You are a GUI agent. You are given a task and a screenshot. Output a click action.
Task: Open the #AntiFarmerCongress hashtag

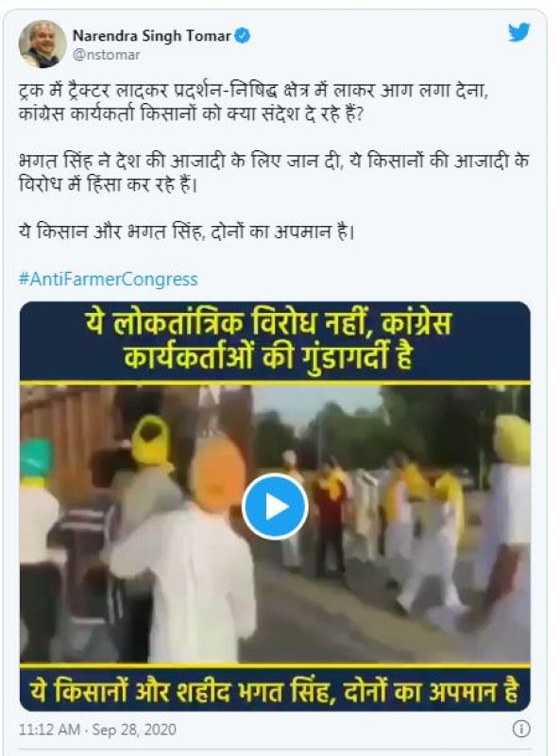109,279
